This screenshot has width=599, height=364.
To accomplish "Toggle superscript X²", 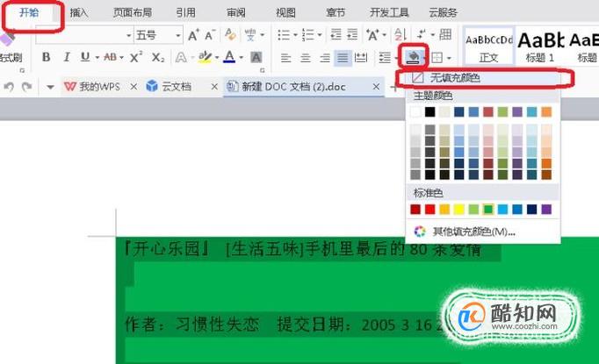I will (x=136, y=57).
